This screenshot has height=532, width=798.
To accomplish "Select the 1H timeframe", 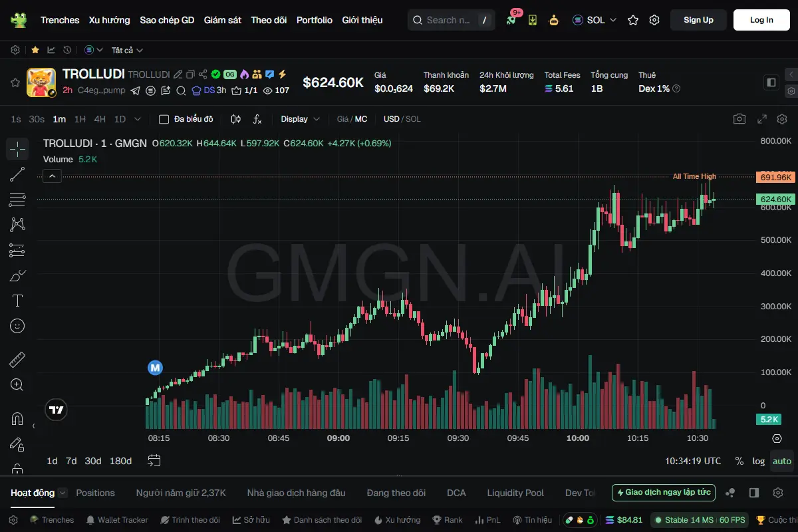I will pos(80,119).
